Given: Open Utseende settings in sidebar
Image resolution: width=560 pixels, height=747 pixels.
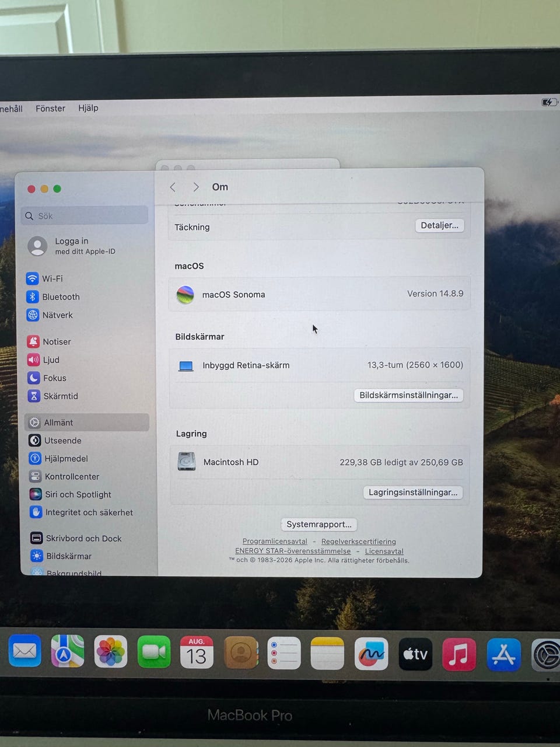Looking at the screenshot, I should [55, 441].
